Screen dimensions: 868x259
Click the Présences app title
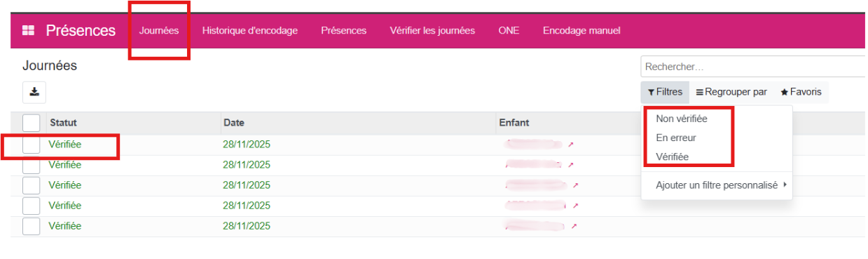[81, 30]
